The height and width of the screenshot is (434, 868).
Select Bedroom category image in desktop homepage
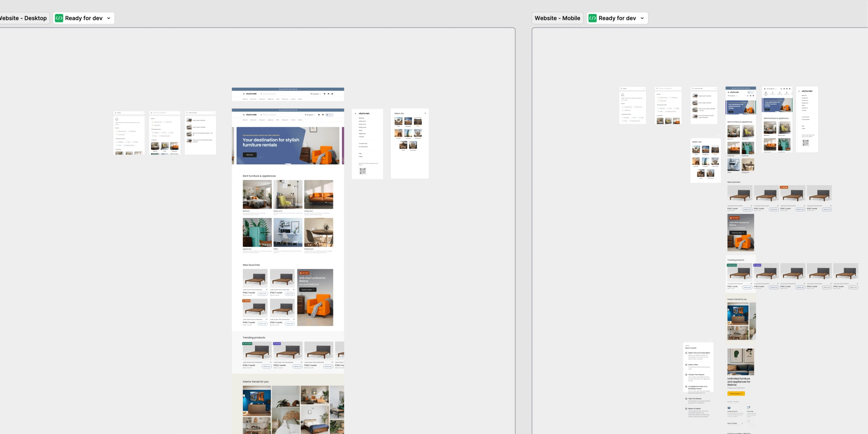click(257, 194)
